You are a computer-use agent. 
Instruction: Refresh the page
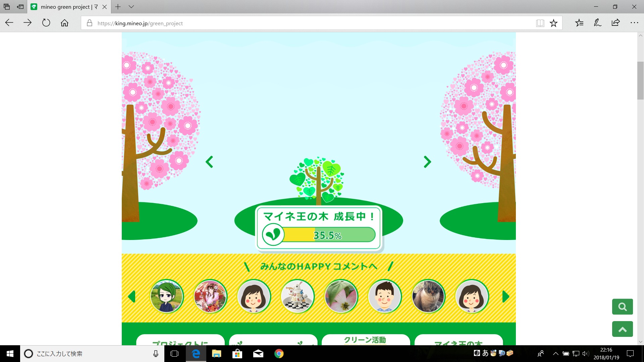tap(46, 23)
